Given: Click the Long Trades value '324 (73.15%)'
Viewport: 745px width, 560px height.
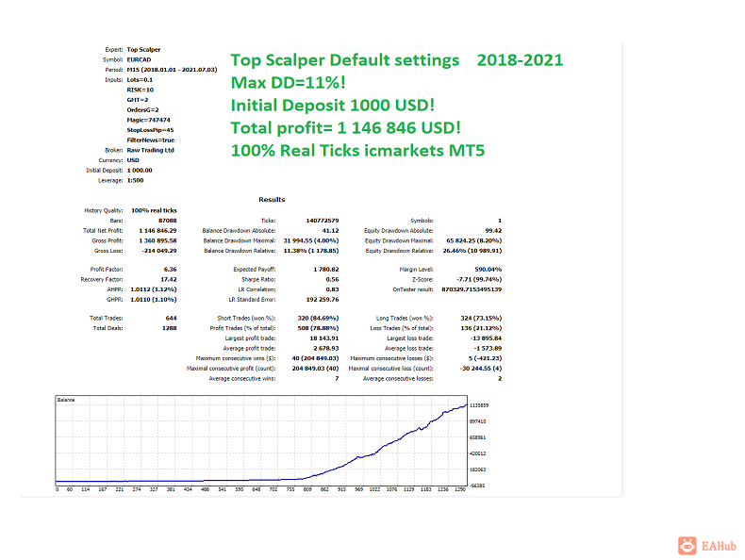Looking at the screenshot, I should click(481, 319).
